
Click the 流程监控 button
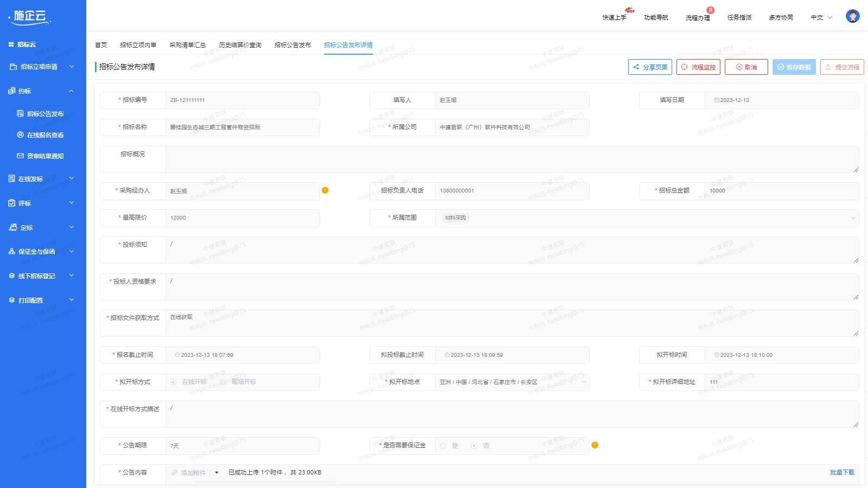click(x=698, y=67)
